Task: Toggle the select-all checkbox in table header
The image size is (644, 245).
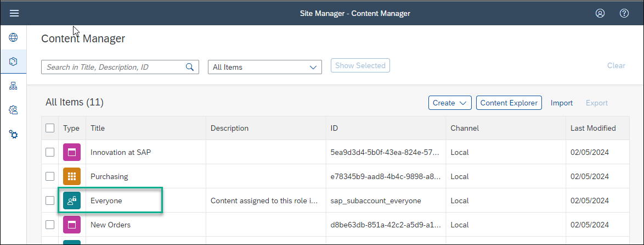Action: point(50,128)
